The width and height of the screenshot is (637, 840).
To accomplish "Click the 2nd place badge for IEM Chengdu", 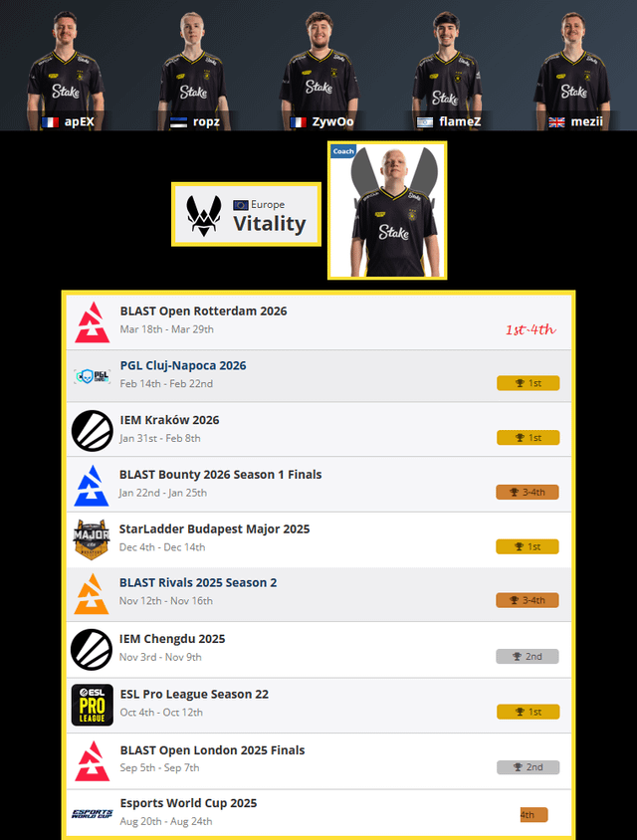I will 528,656.
